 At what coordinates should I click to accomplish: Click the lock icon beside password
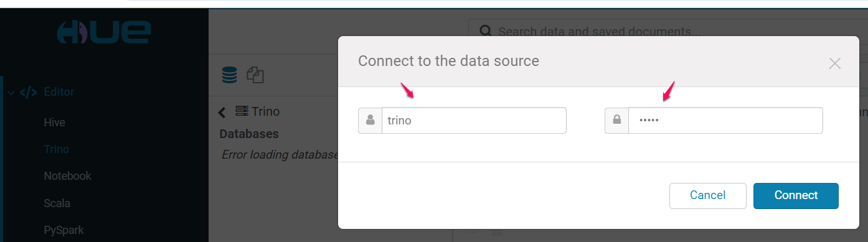(x=617, y=121)
